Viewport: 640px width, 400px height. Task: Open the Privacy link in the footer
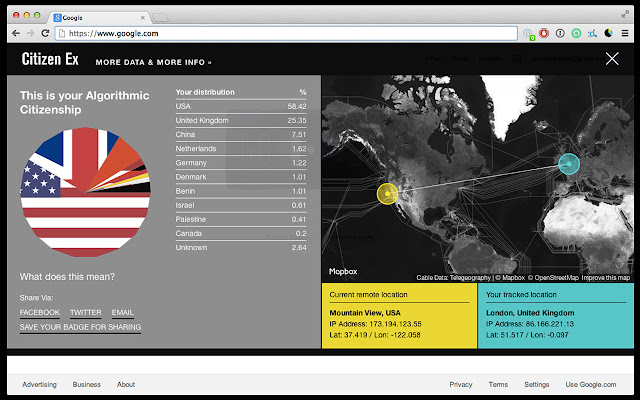point(460,384)
